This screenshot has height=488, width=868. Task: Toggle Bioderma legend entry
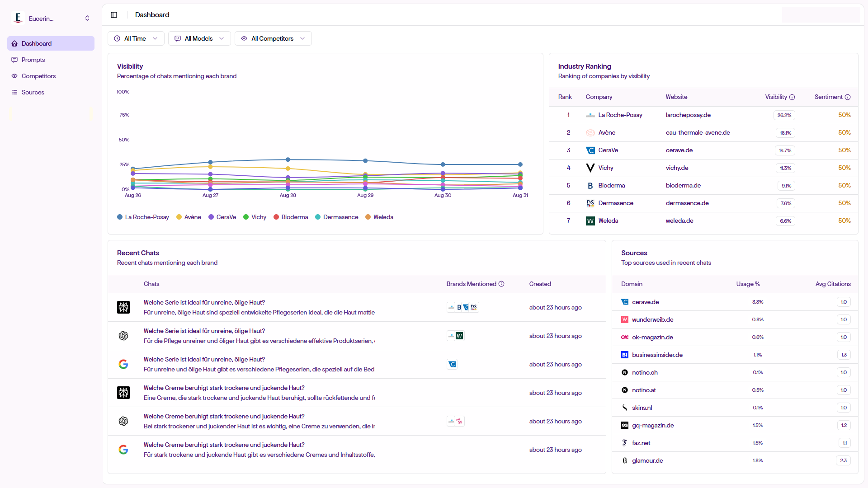point(291,217)
